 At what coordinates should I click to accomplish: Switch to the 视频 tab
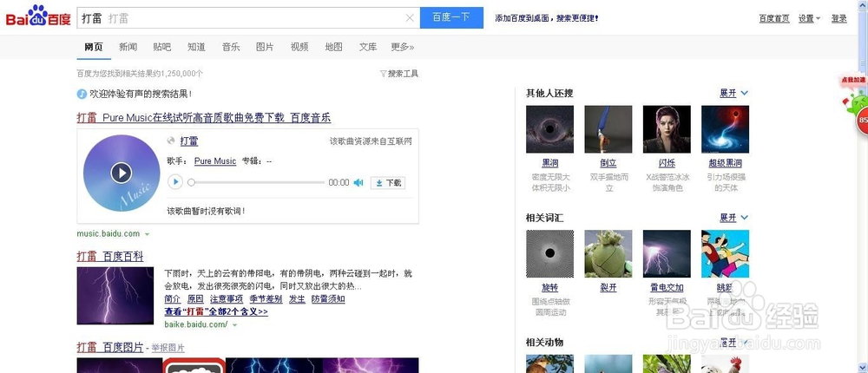tap(299, 47)
